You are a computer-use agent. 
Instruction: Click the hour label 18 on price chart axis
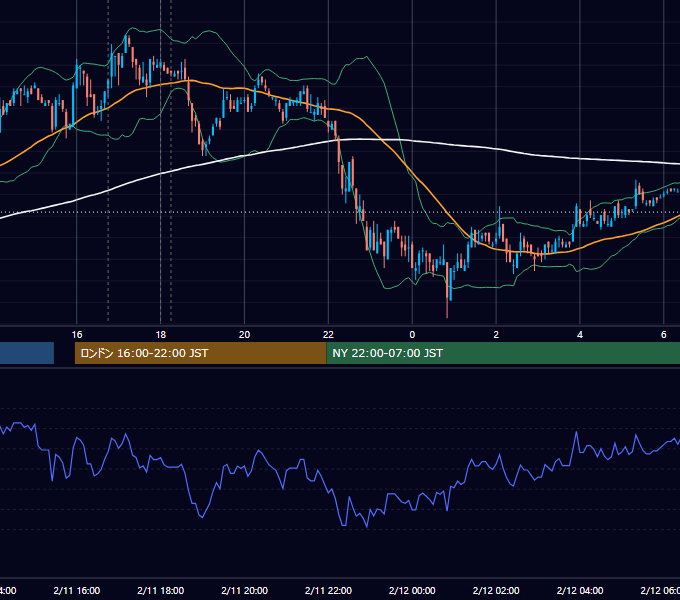coord(161,335)
